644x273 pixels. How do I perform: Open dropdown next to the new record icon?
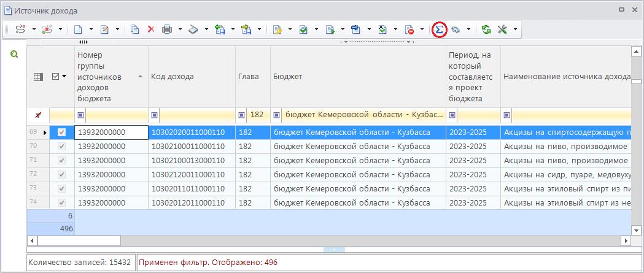pyautogui.click(x=91, y=29)
